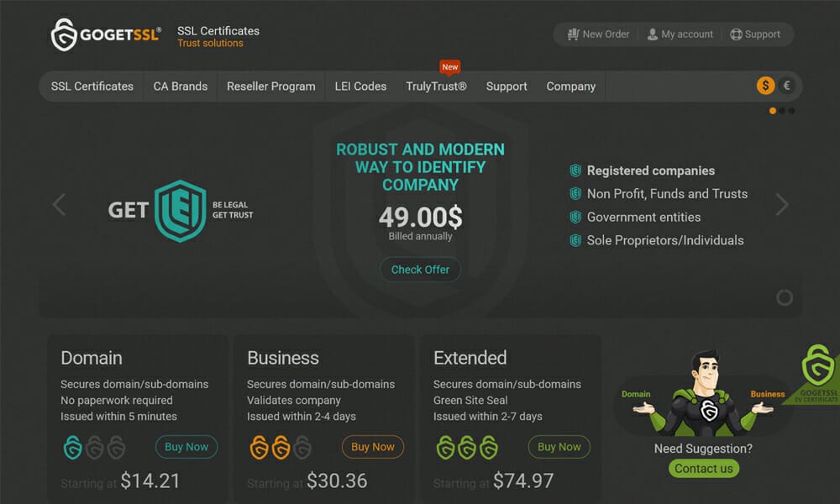Click shield icon beside Government entities
Image resolution: width=840 pixels, height=504 pixels.
[x=575, y=217]
